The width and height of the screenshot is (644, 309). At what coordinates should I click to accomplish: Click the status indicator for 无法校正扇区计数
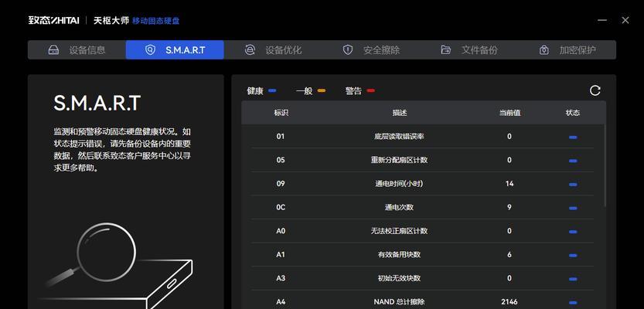[573, 232]
